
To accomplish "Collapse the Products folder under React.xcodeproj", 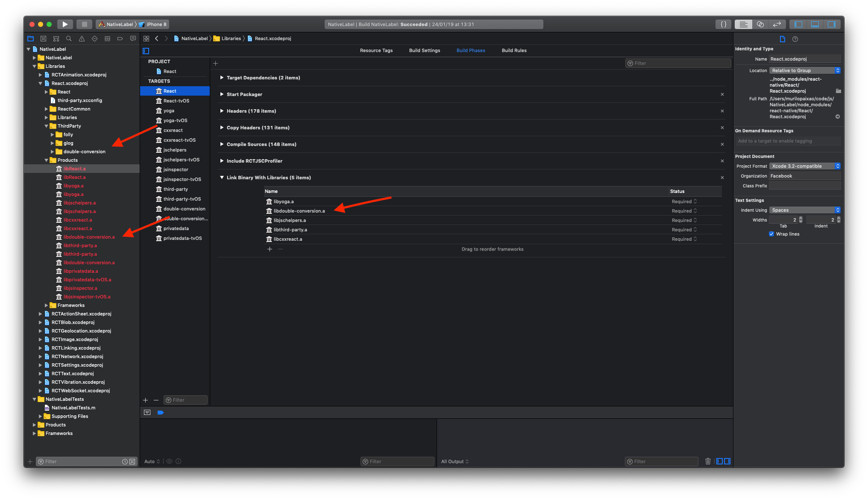I will pos(47,160).
